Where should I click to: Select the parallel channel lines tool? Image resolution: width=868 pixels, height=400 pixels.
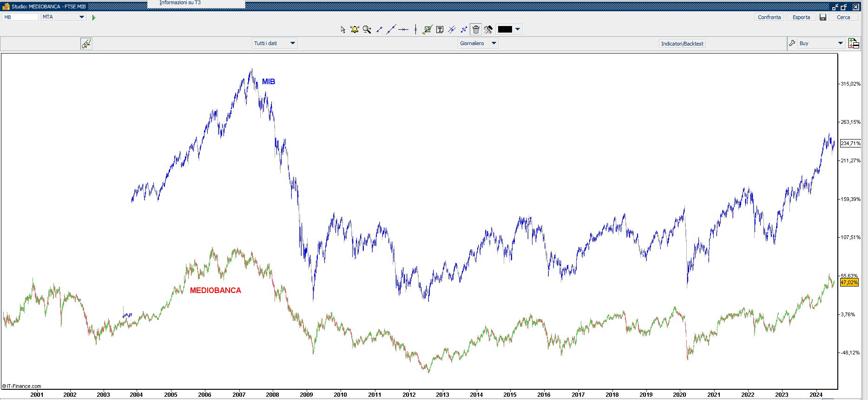(452, 29)
